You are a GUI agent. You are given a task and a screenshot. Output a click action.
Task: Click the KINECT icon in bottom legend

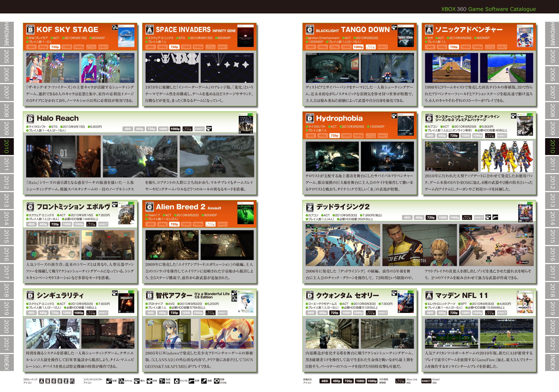coord(426,381)
